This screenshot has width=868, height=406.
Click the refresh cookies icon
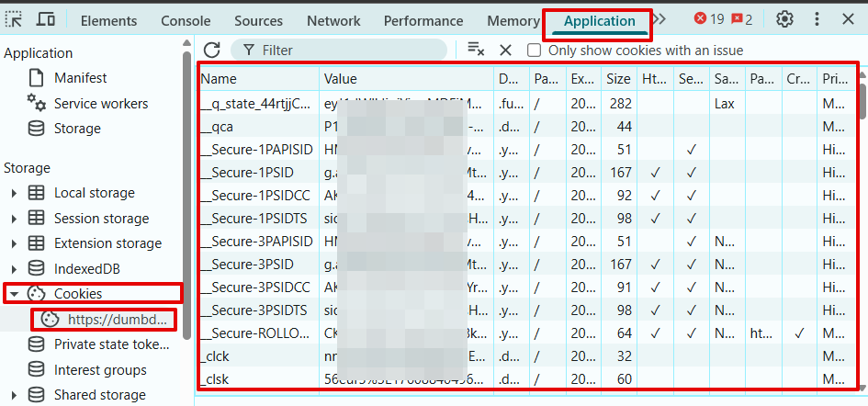212,51
